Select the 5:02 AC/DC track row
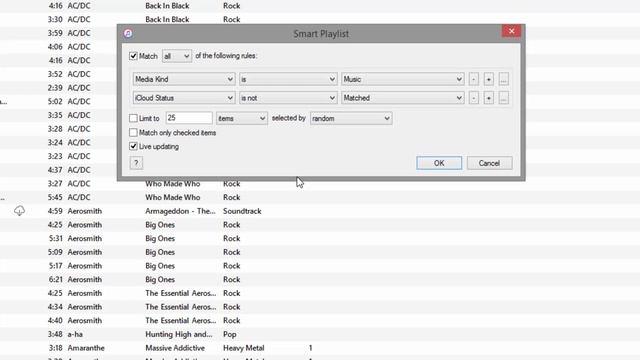Screen dimensions: 640x360 click(x=58, y=102)
